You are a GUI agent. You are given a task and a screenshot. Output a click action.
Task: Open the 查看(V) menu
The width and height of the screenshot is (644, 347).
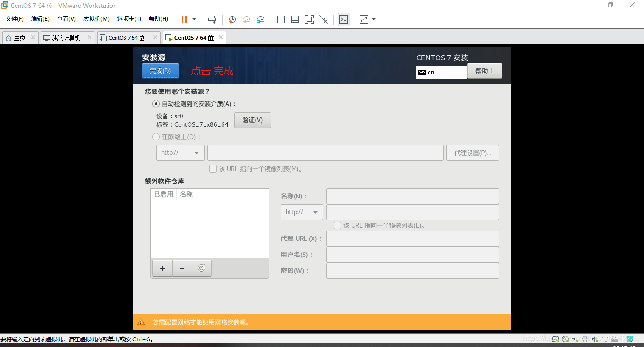point(66,19)
